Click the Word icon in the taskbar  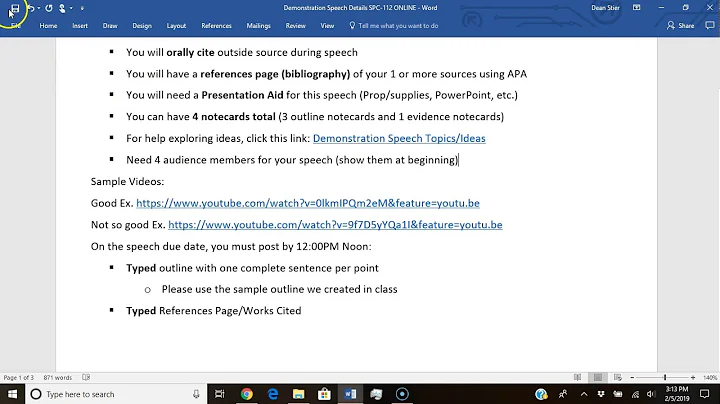tap(350, 394)
